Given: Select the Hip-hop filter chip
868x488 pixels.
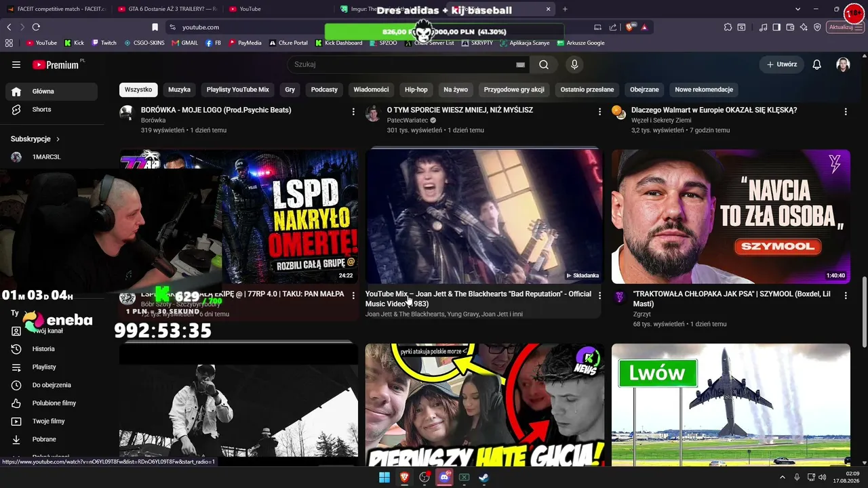Looking at the screenshot, I should 416,89.
